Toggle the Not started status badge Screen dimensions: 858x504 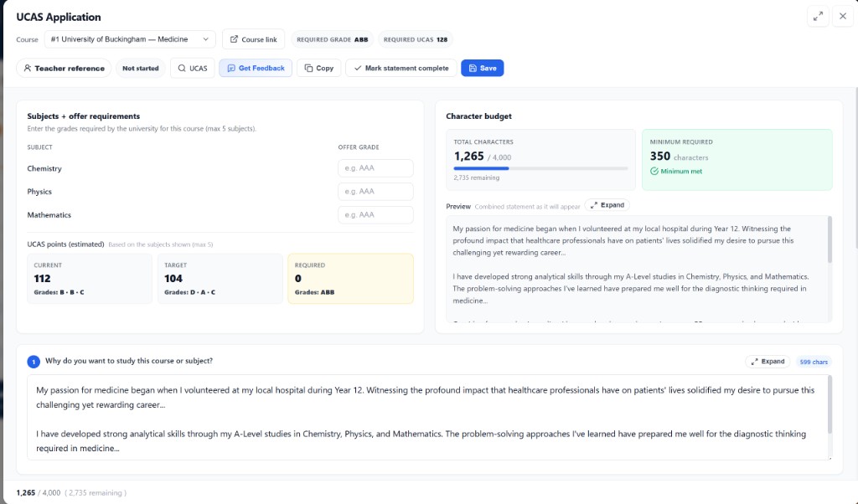click(x=140, y=69)
